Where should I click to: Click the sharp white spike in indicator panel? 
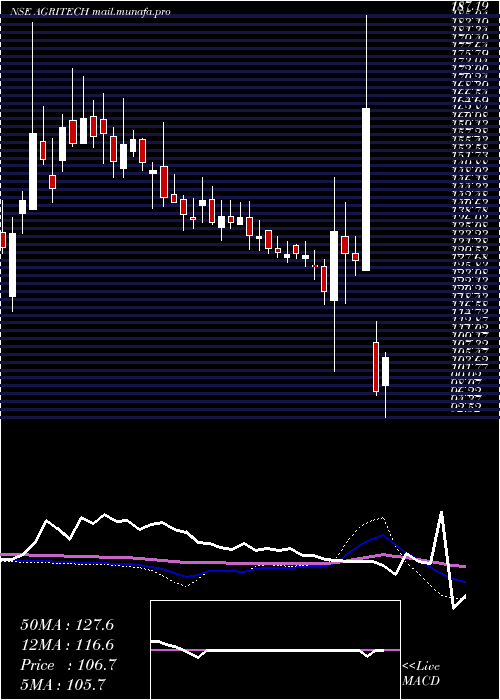tap(441, 537)
